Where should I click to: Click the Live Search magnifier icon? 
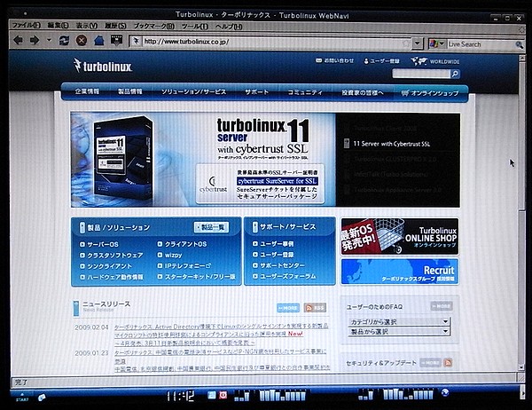[519, 44]
